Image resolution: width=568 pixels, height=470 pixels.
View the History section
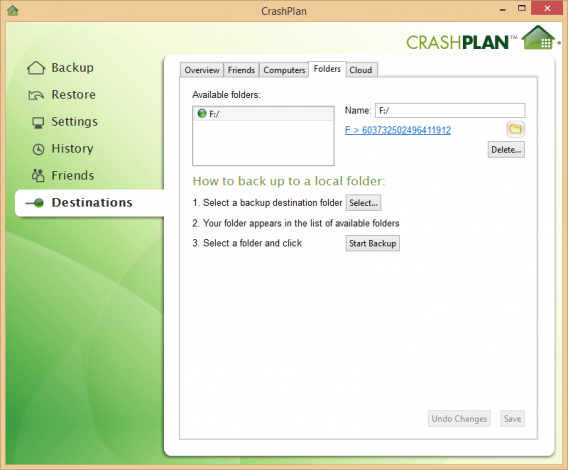(72, 149)
